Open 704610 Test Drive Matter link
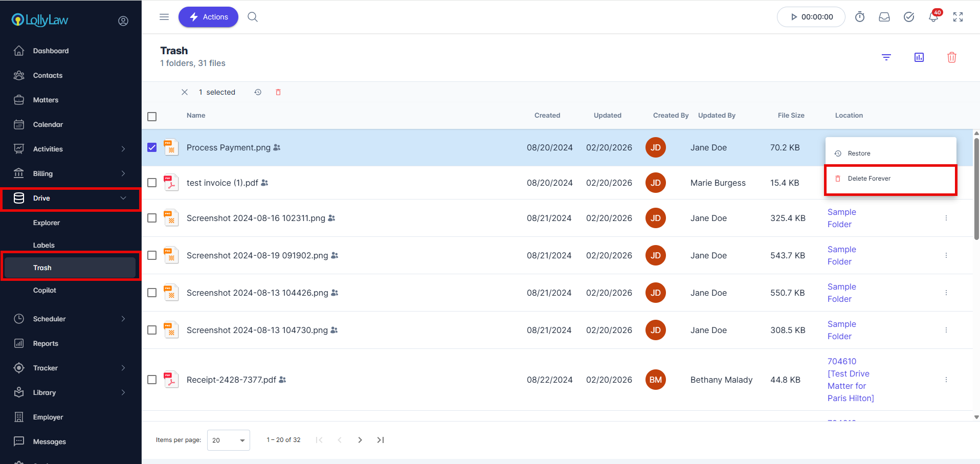 (851, 380)
